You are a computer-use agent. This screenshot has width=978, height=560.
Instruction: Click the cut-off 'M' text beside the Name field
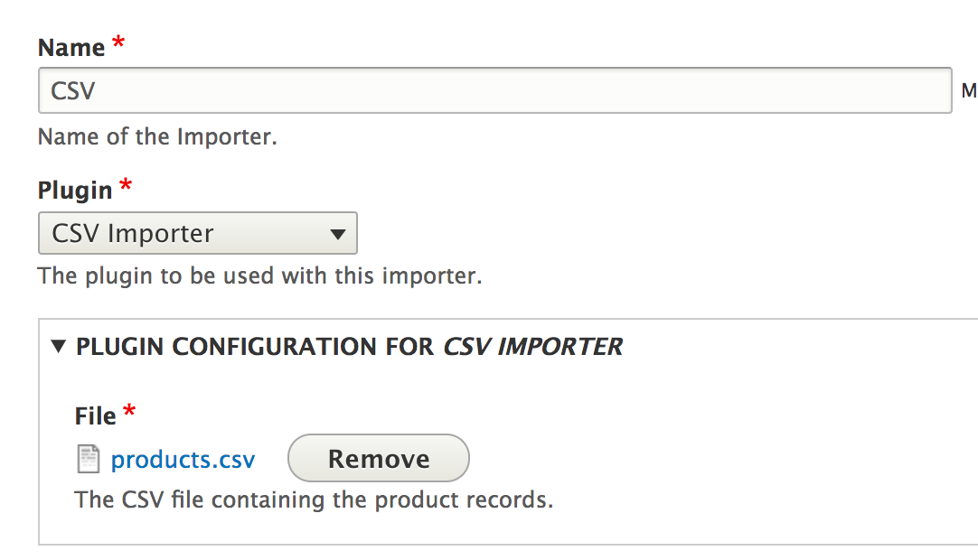[969, 91]
